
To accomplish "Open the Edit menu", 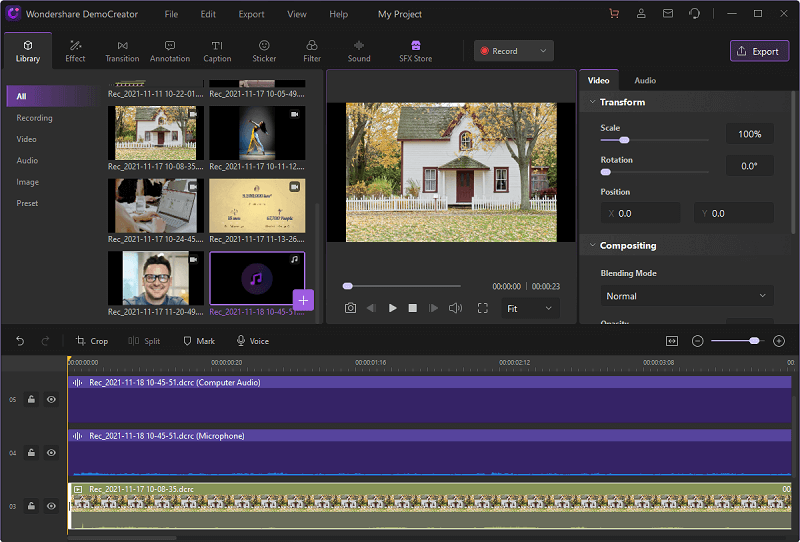I will [208, 14].
